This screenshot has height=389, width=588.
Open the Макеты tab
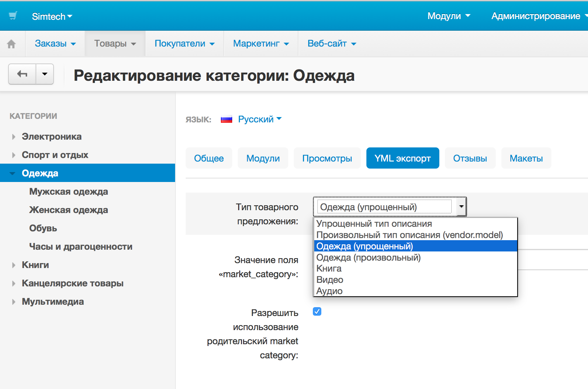(x=526, y=158)
